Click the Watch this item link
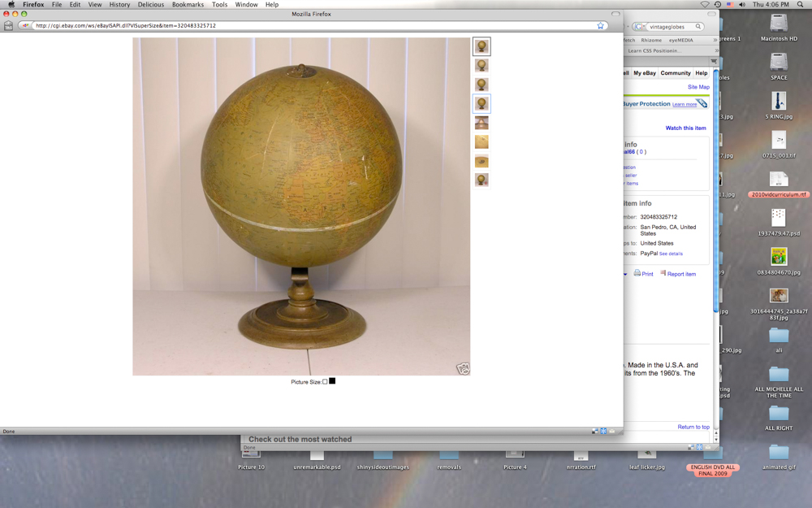This screenshot has width=812, height=508. (685, 128)
